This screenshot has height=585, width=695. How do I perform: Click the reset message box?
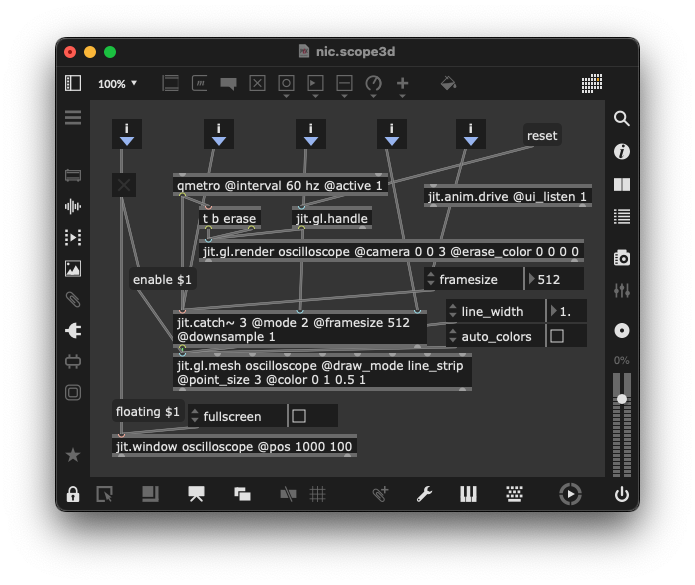tap(542, 135)
